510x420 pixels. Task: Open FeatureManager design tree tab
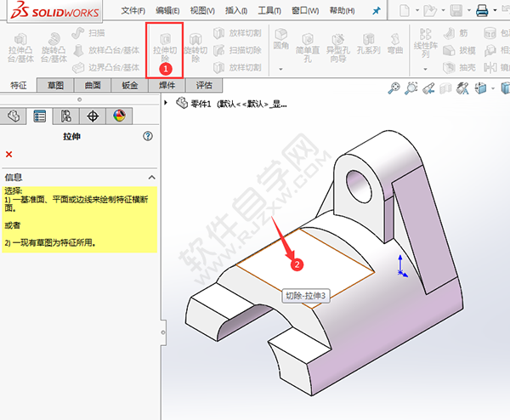(x=14, y=116)
